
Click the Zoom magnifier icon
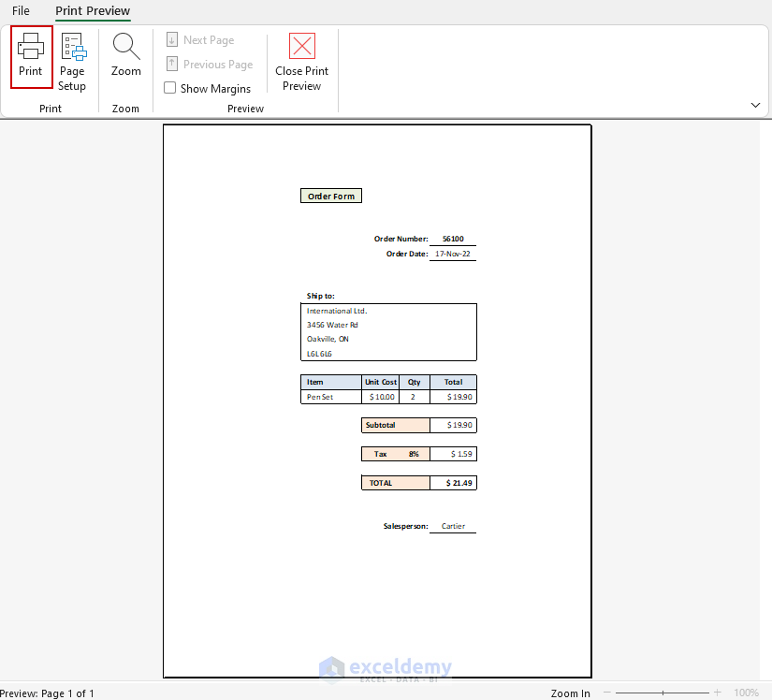[x=126, y=46]
